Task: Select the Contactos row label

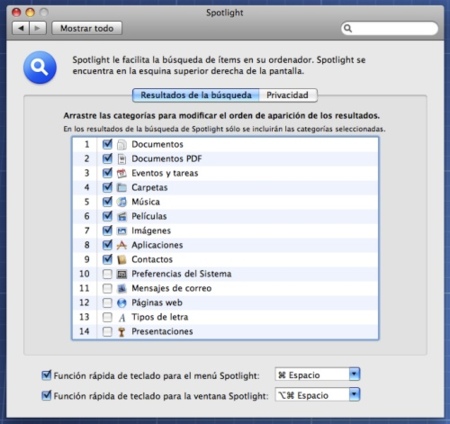Action: click(x=152, y=260)
